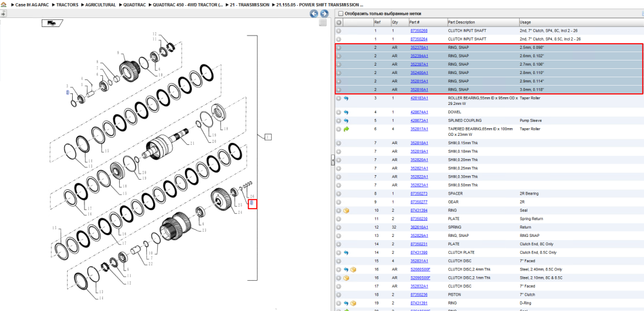The image size is (644, 311).
Task: Click the blue supersession arrow for 428673A1
Action: tap(346, 121)
